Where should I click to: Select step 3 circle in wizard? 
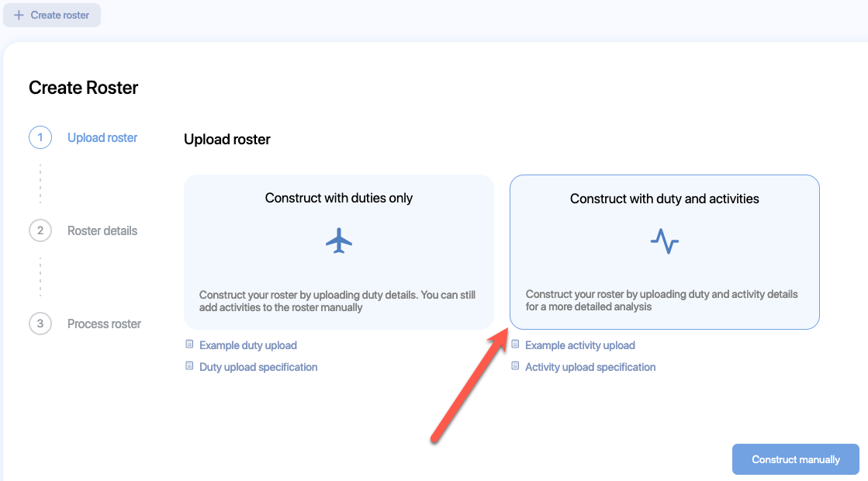[40, 324]
